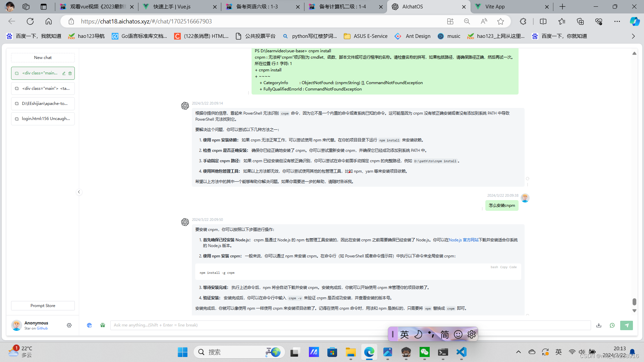Close the AIchatOS tab

pyautogui.click(x=464, y=7)
